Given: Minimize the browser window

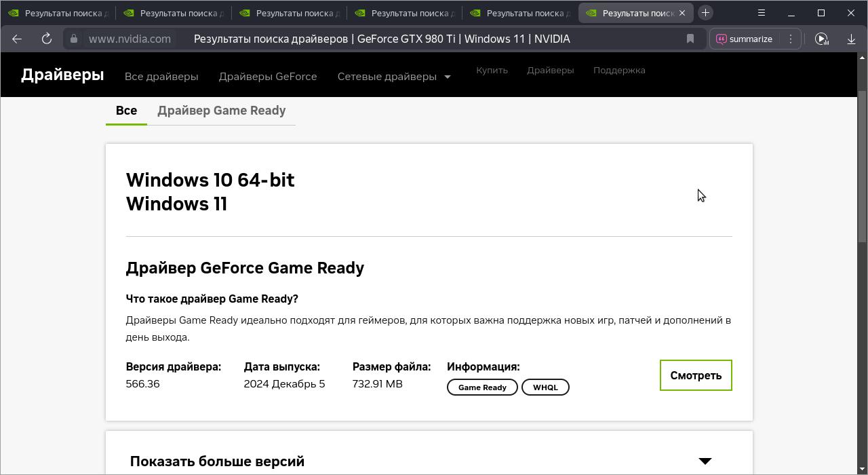Looking at the screenshot, I should tap(791, 13).
